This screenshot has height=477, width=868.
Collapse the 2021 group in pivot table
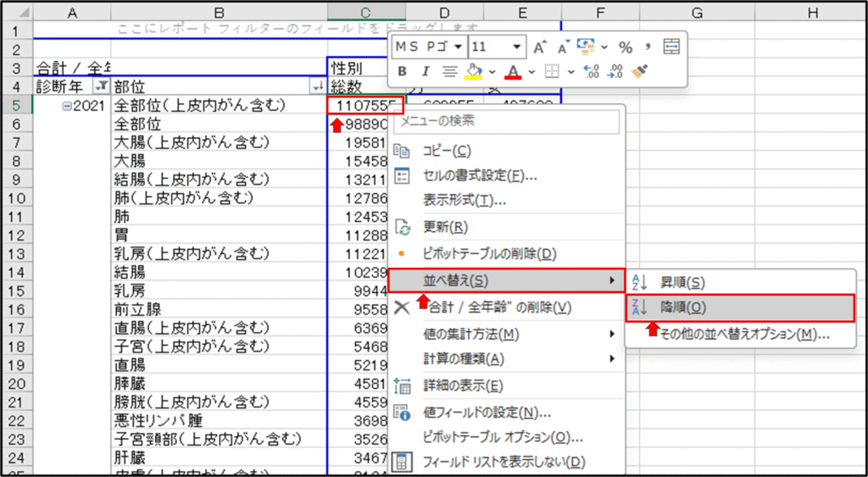[x=67, y=106]
